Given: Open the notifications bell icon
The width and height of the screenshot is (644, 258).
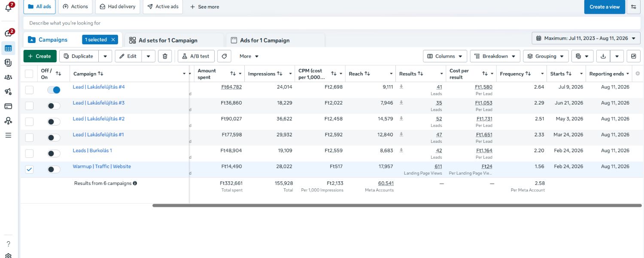Looking at the screenshot, I should click(x=8, y=8).
